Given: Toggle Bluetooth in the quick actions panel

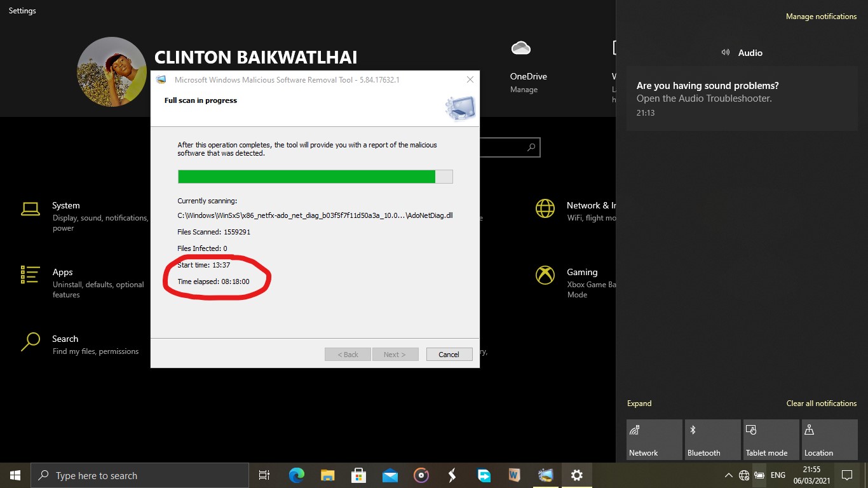Looking at the screenshot, I should [712, 439].
